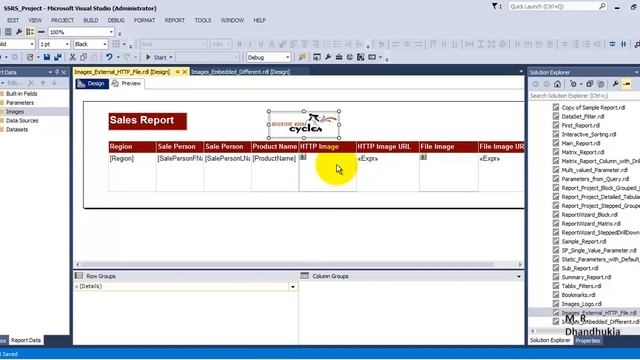The height and width of the screenshot is (360, 640).
Task: Click the Sales Report title textbox
Action: pyautogui.click(x=148, y=121)
